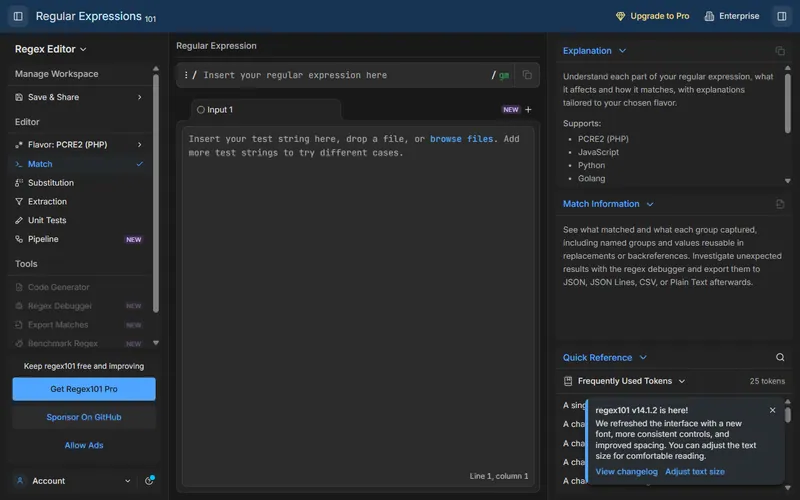Click the Explanation panel scrollbar thumb
Viewport: 800px width, 500px height.
(787, 104)
